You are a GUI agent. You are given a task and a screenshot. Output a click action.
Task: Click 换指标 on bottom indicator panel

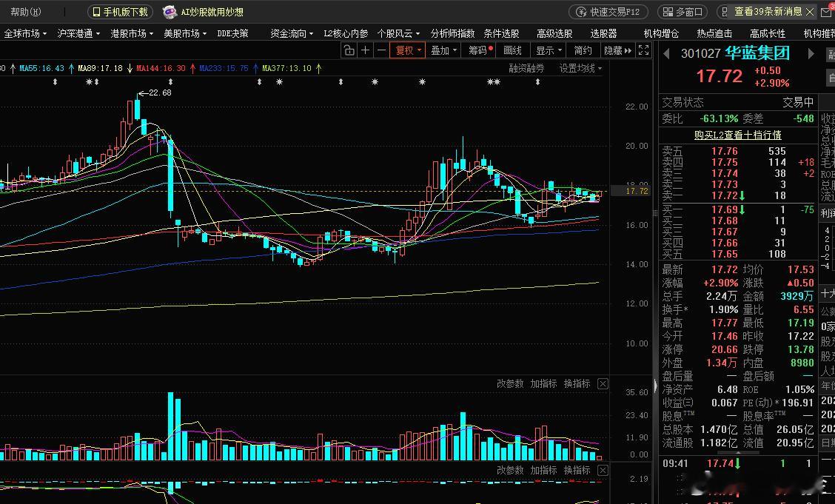(577, 471)
